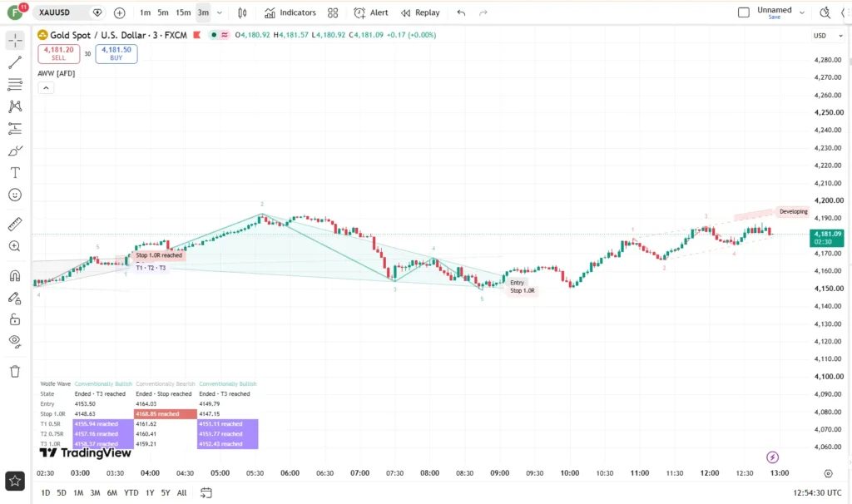The image size is (852, 504).
Task: Toggle stay in drawing mode
Action: [x=15, y=298]
